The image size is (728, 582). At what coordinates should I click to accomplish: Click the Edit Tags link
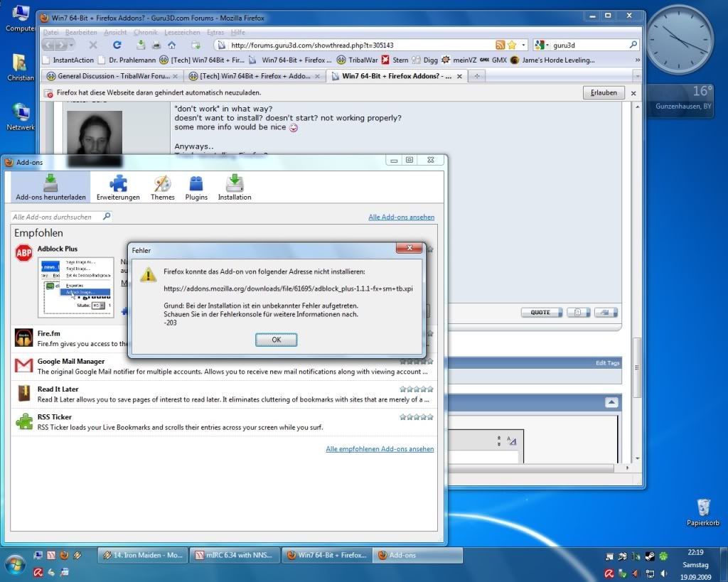pyautogui.click(x=607, y=363)
